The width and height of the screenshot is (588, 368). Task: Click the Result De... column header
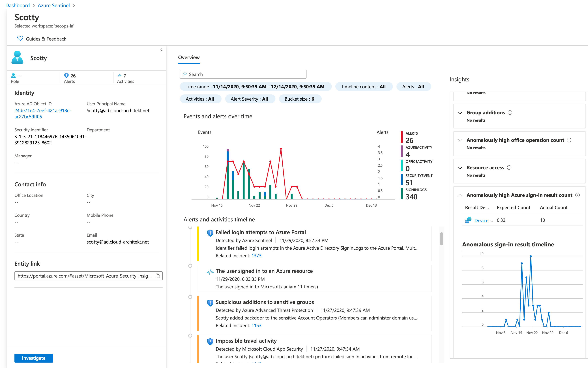[477, 208]
